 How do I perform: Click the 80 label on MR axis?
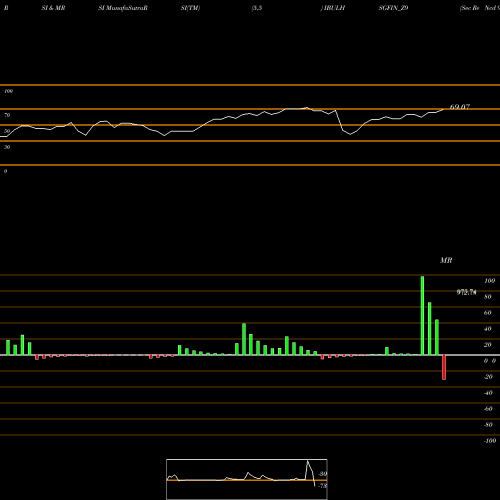(x=488, y=297)
